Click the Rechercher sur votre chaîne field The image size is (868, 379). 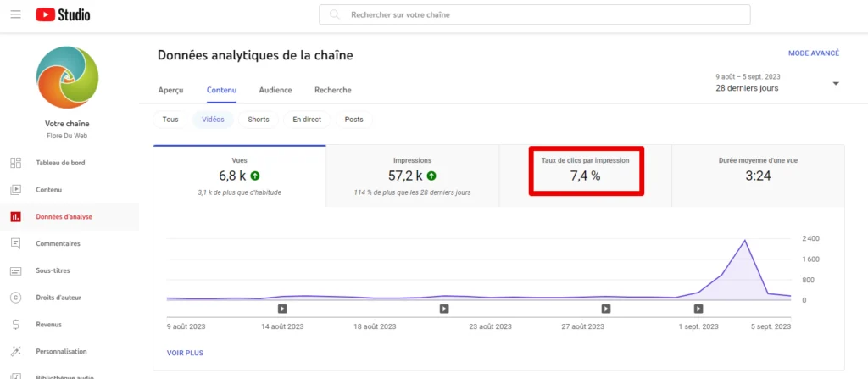click(x=535, y=15)
